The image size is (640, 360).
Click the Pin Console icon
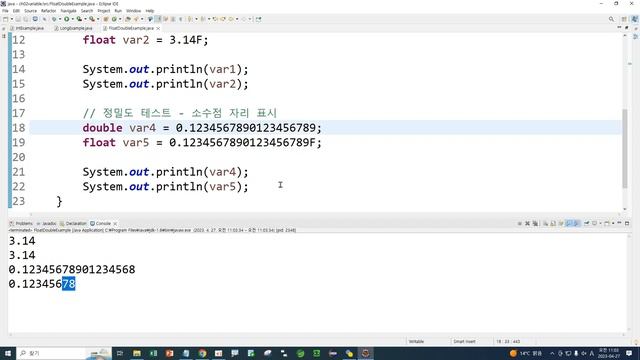(x=587, y=223)
